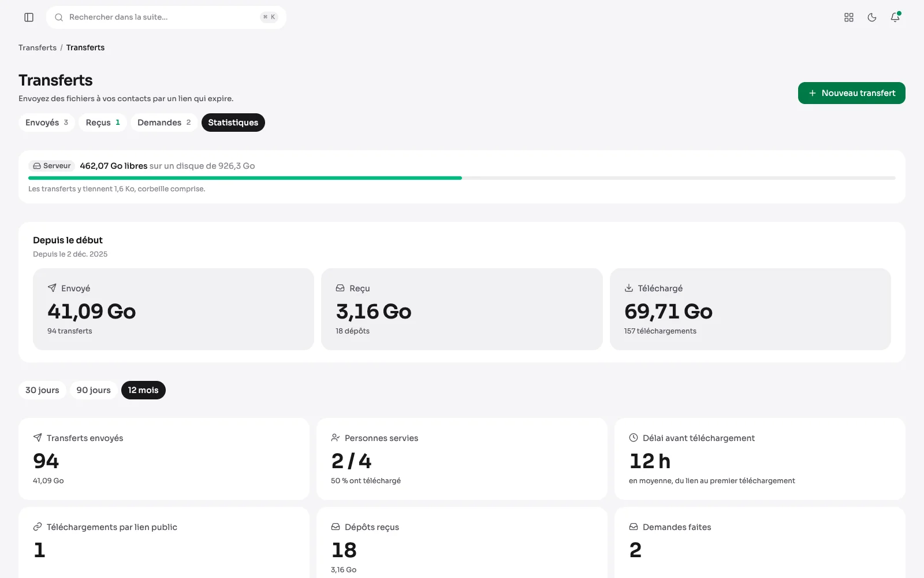The height and width of the screenshot is (578, 924).
Task: Click the 157 téléchargements label
Action: click(660, 331)
